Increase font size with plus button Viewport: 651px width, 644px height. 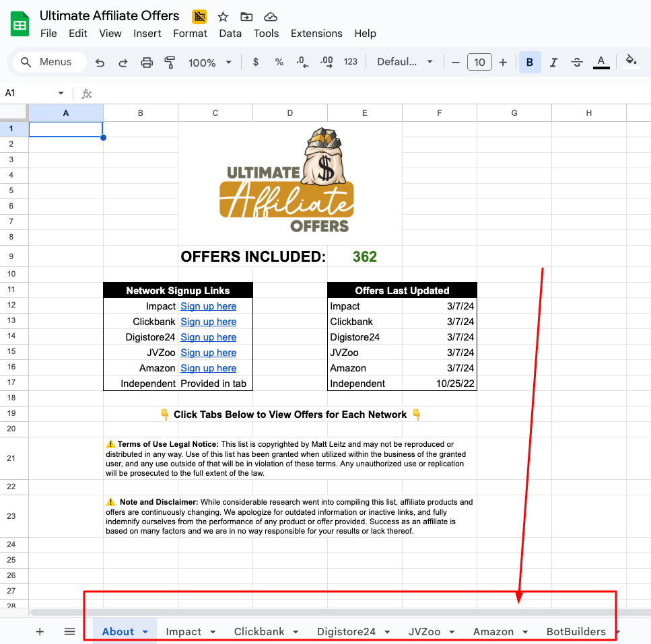click(x=503, y=63)
